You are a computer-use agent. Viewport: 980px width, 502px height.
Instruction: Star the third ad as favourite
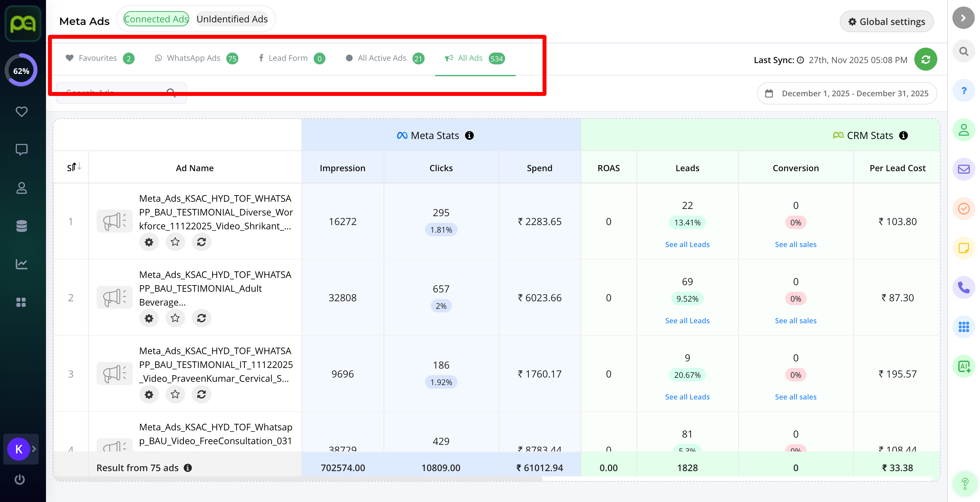click(175, 394)
